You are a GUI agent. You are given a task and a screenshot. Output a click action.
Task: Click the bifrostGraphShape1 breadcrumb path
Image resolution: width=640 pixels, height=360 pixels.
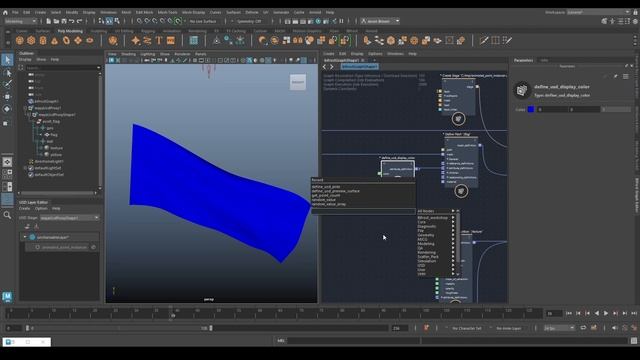[x=360, y=66]
